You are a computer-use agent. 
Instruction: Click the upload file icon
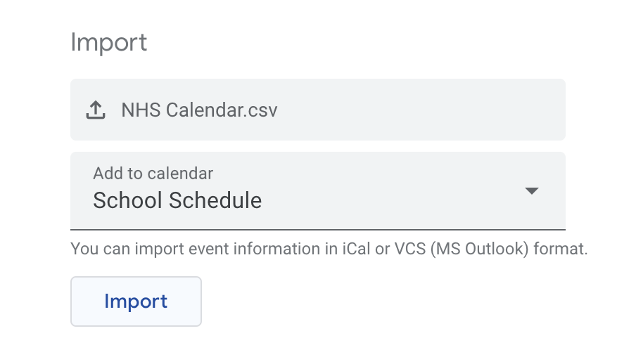pos(96,110)
